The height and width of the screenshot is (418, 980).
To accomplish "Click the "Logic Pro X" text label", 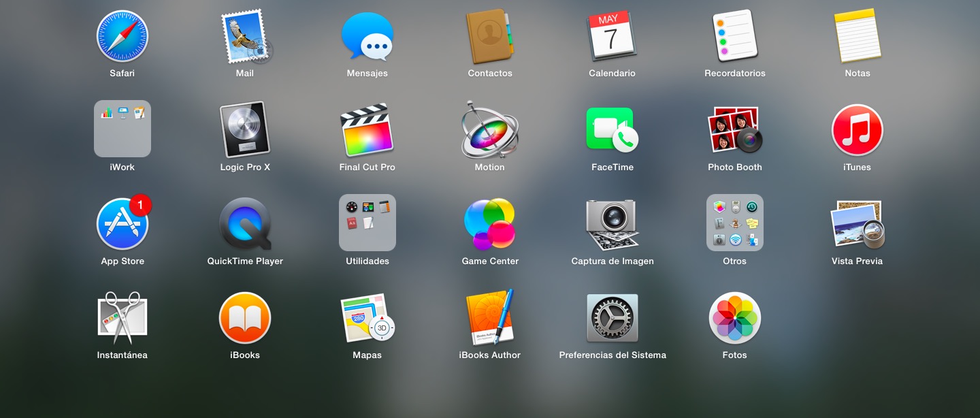I will click(x=245, y=167).
